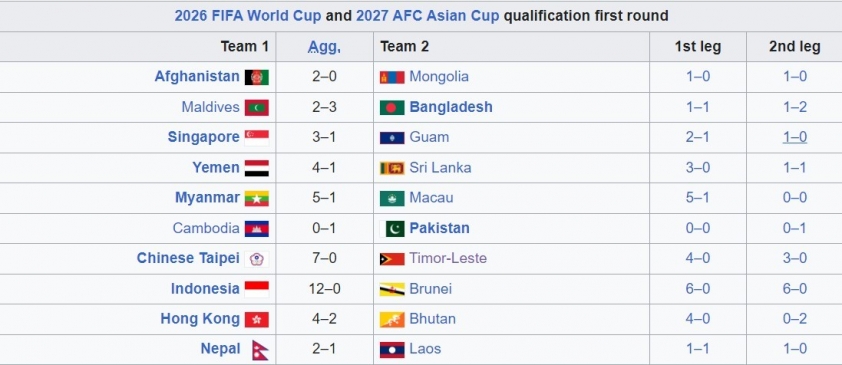
Task: Open the 2026 FIFA World Cup link
Action: [x=248, y=16]
